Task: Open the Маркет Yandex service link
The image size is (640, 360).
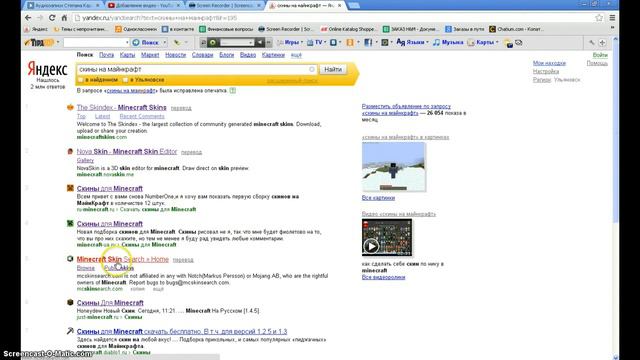Action: tap(150, 55)
